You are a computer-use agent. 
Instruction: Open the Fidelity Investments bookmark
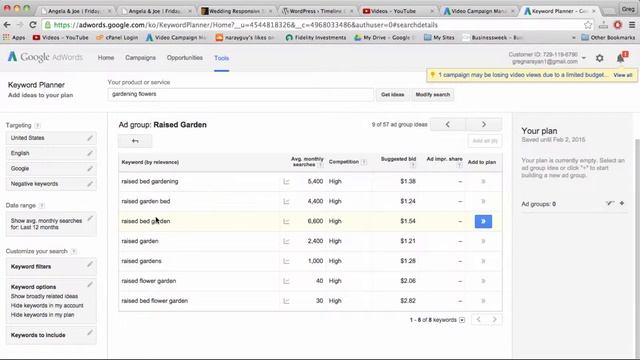click(x=316, y=38)
